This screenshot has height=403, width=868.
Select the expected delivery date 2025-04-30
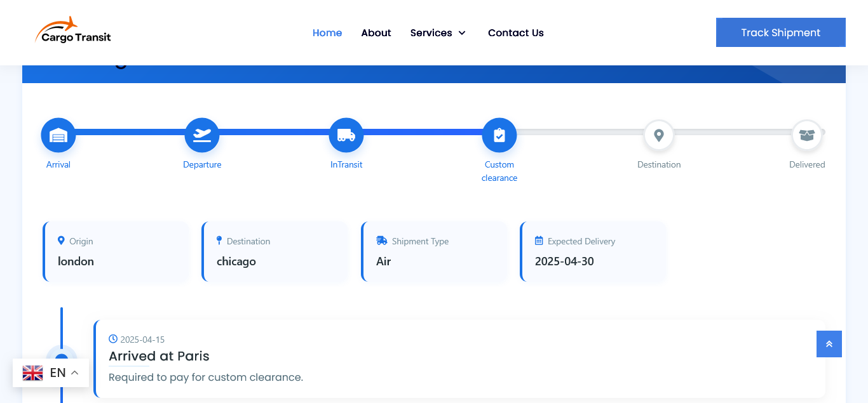tap(564, 261)
